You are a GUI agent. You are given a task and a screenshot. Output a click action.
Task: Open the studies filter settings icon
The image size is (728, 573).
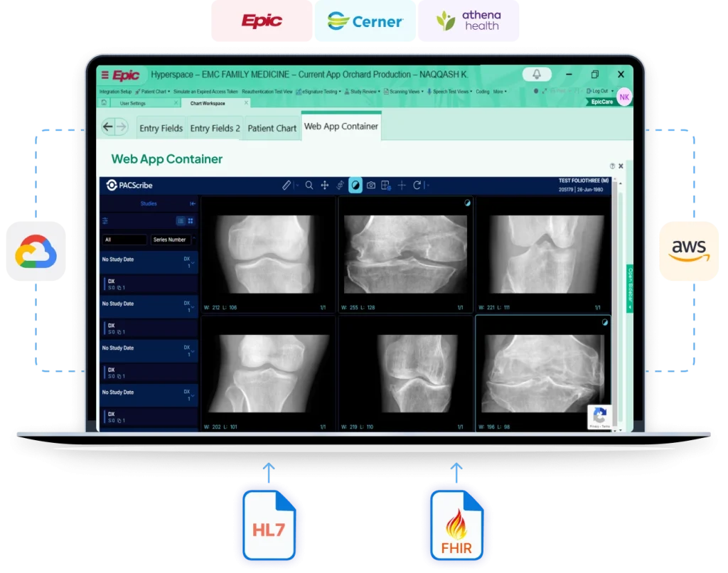click(105, 220)
